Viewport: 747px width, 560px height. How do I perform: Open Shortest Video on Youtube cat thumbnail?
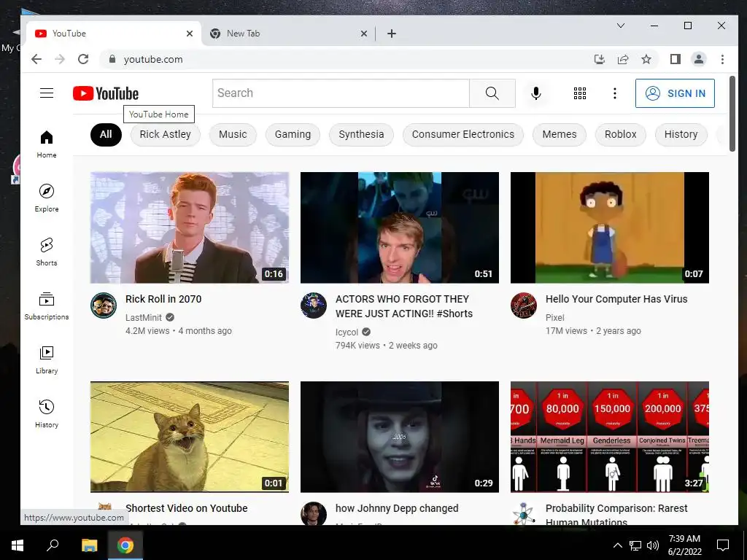click(190, 437)
